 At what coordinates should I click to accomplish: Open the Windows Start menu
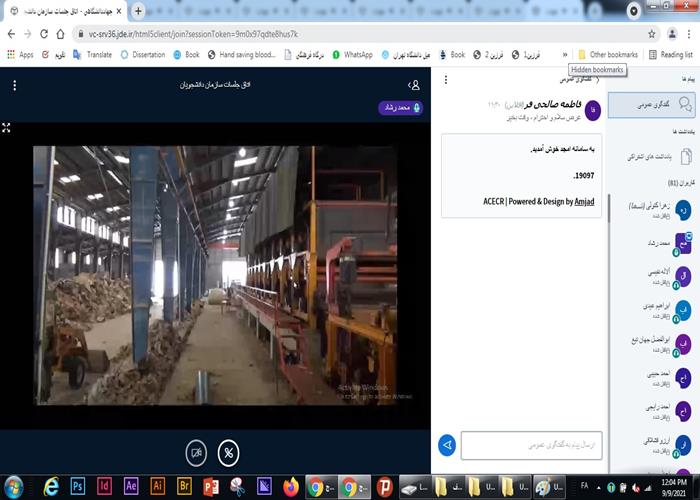13,487
